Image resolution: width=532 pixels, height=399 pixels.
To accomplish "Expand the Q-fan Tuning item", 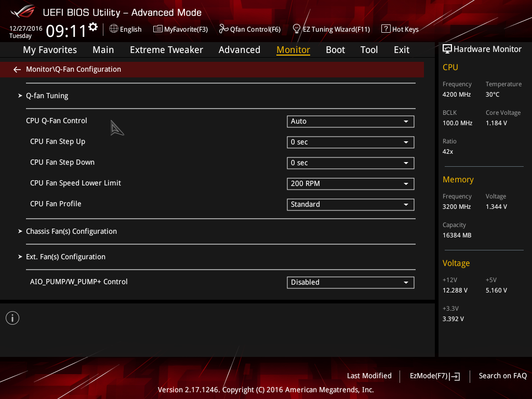I will point(47,96).
